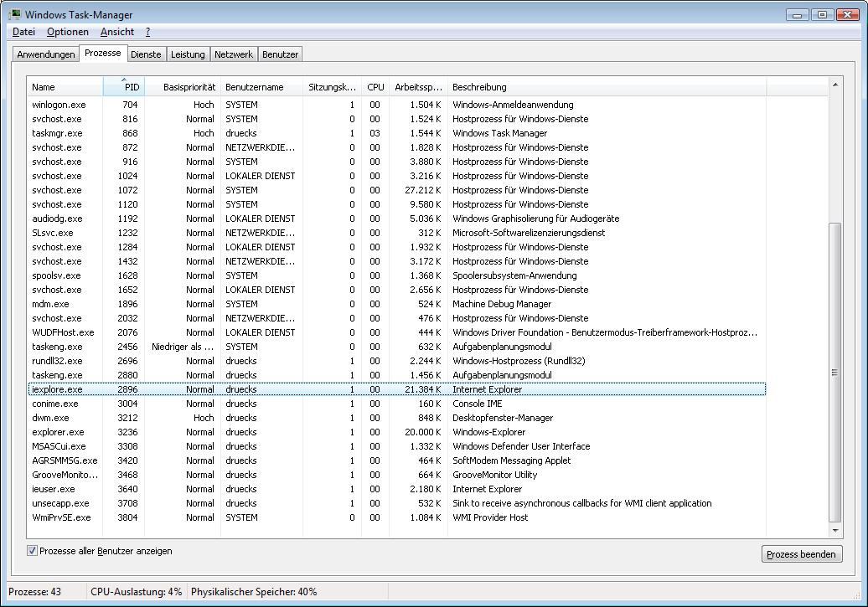Sort by Sitzungskennung column header
This screenshot has height=607, width=868.
(x=332, y=87)
